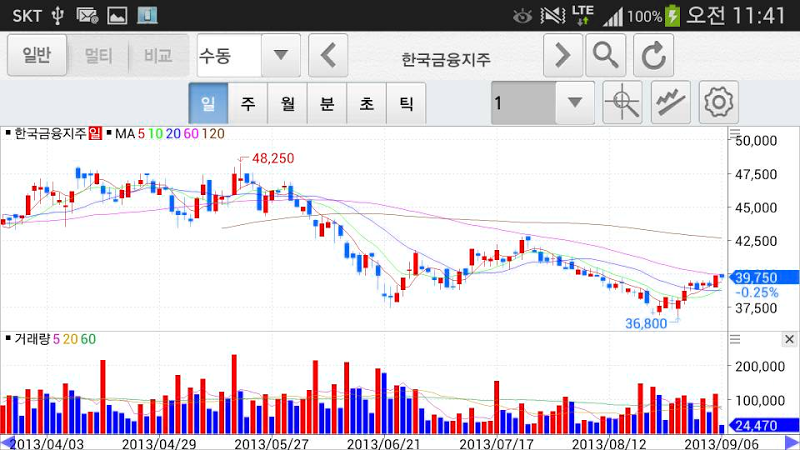
Task: Tap the 24,470 volume tag
Action: [x=764, y=425]
